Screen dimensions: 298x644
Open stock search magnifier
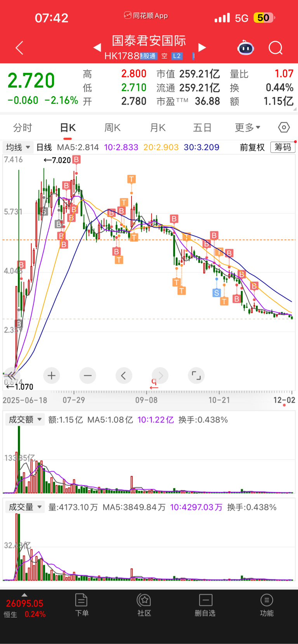(275, 48)
